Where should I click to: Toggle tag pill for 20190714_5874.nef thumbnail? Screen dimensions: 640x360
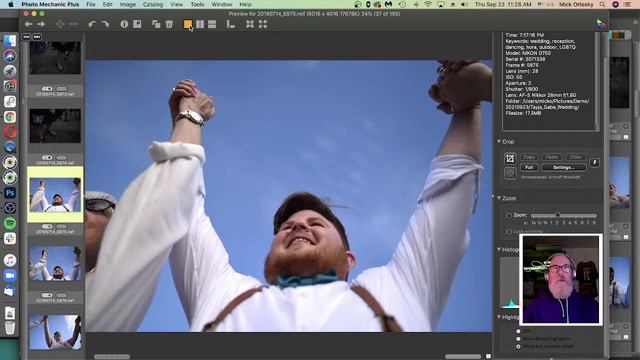47,157
